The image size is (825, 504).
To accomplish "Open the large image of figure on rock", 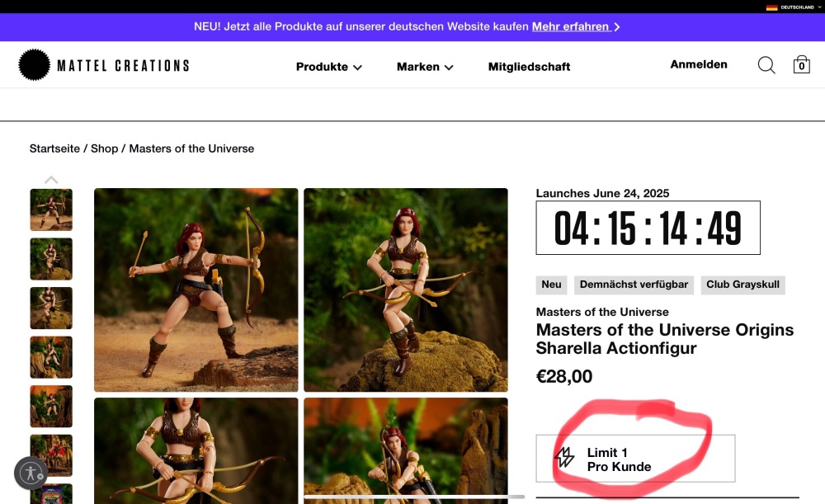I will (406, 290).
